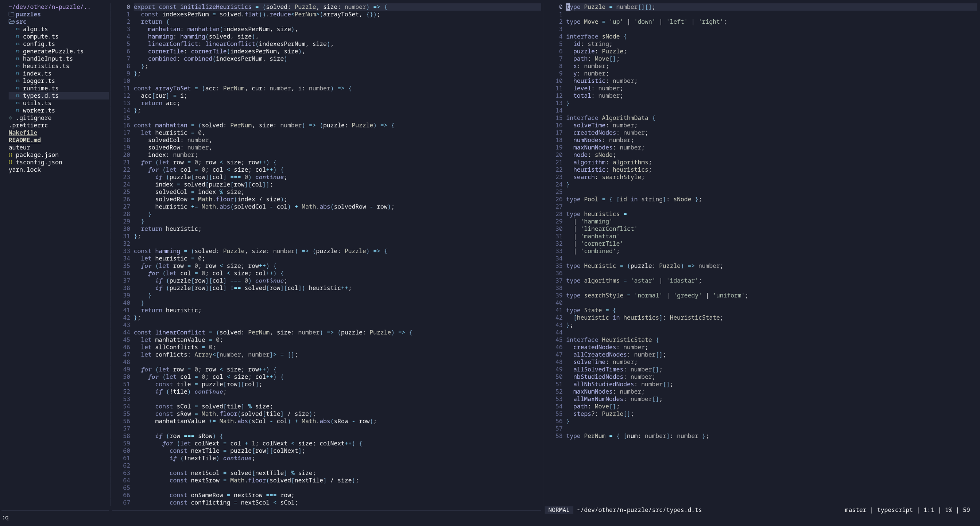
Task: Open the Makefile entry
Action: click(x=23, y=133)
